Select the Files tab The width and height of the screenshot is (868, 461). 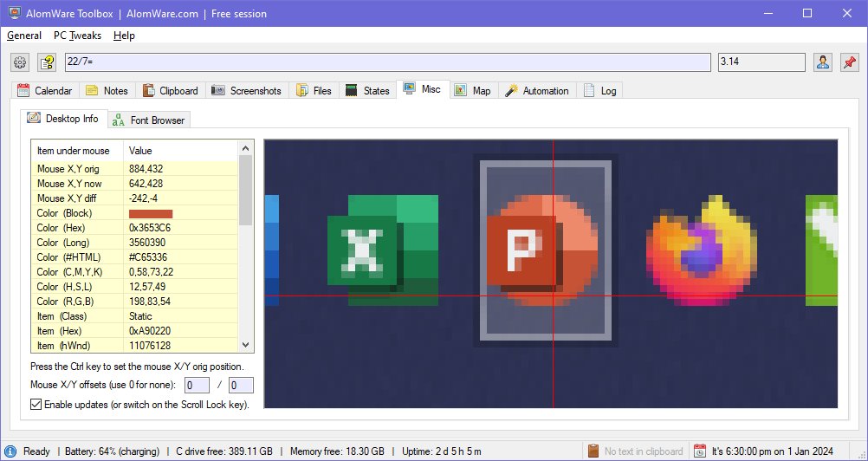314,91
